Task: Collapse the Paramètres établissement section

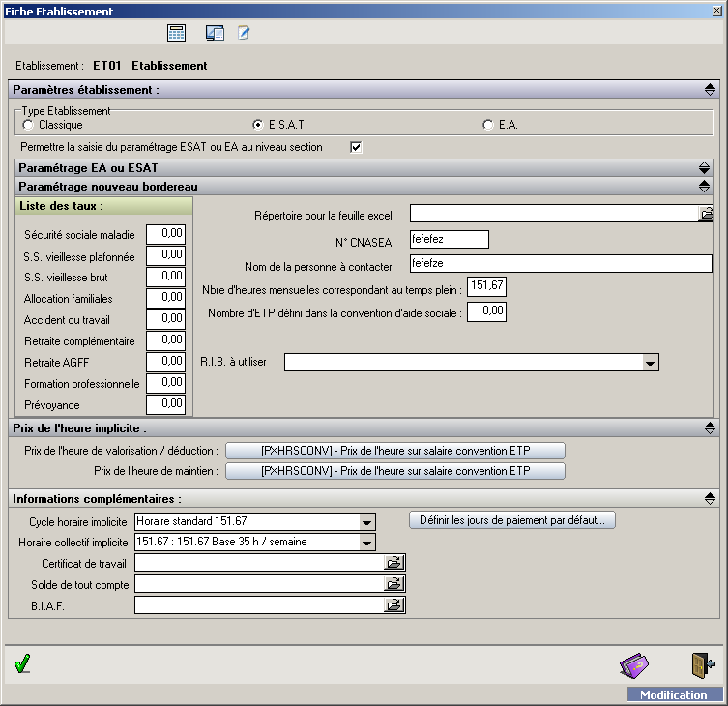Action: (709, 90)
